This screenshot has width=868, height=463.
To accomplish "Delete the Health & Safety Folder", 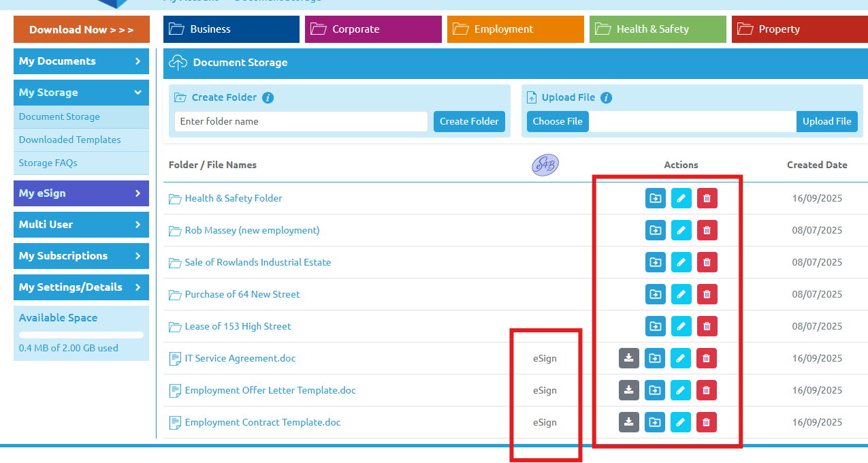I will coord(707,198).
